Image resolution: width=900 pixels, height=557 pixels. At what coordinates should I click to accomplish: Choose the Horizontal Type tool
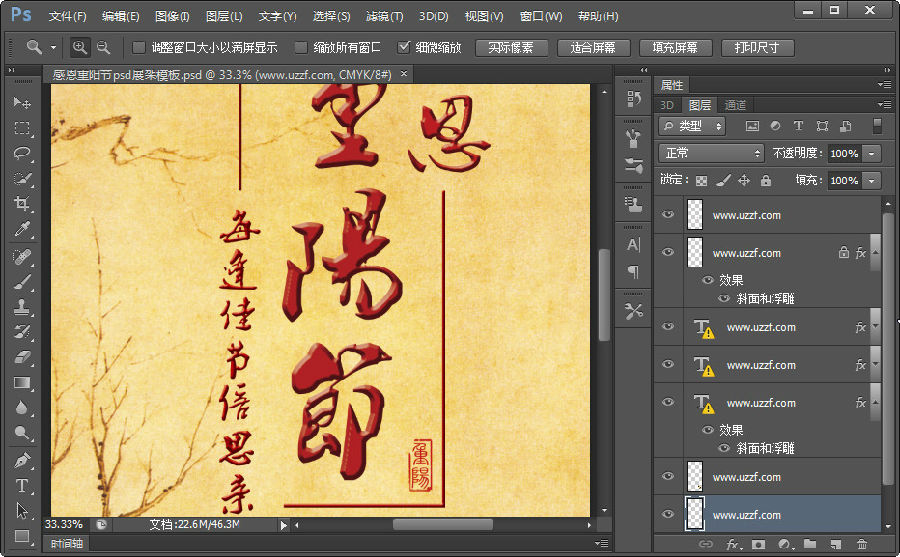tap(22, 486)
